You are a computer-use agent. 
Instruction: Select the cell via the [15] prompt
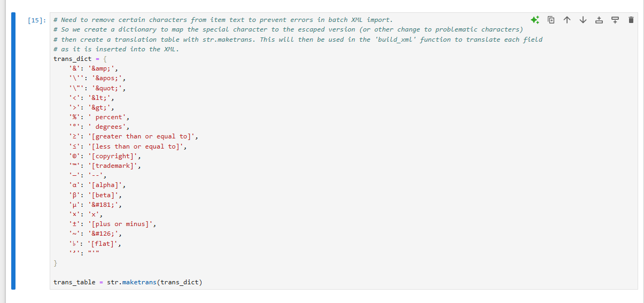(36, 20)
